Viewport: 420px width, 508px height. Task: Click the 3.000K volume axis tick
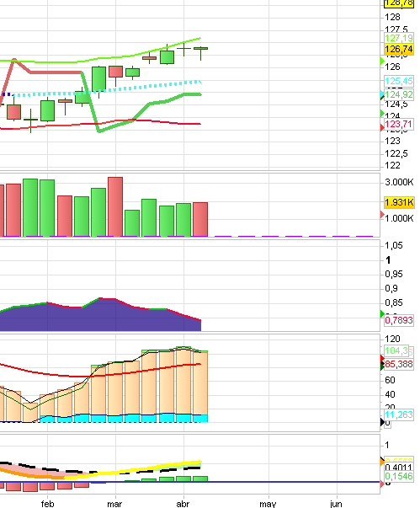(399, 183)
